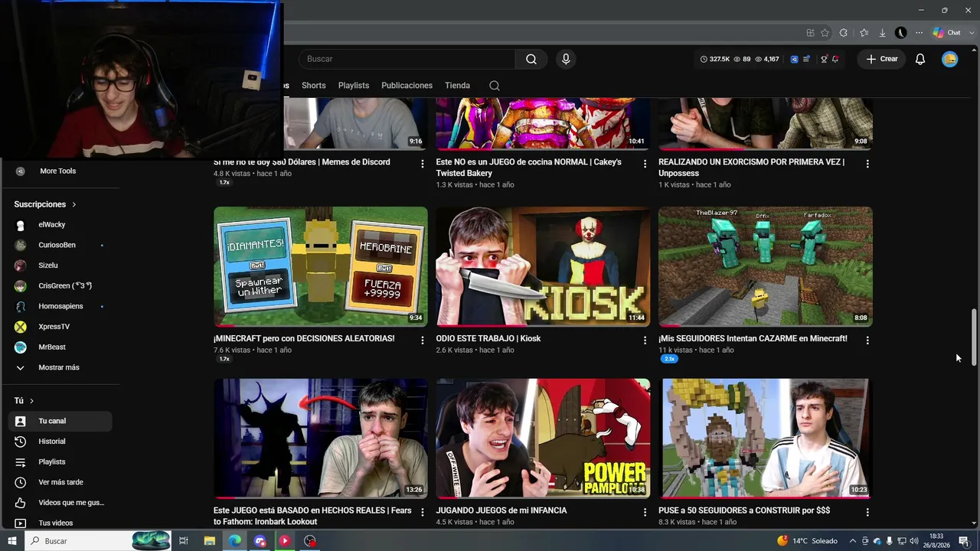Click the trophy icon in stats bar

coord(824,59)
